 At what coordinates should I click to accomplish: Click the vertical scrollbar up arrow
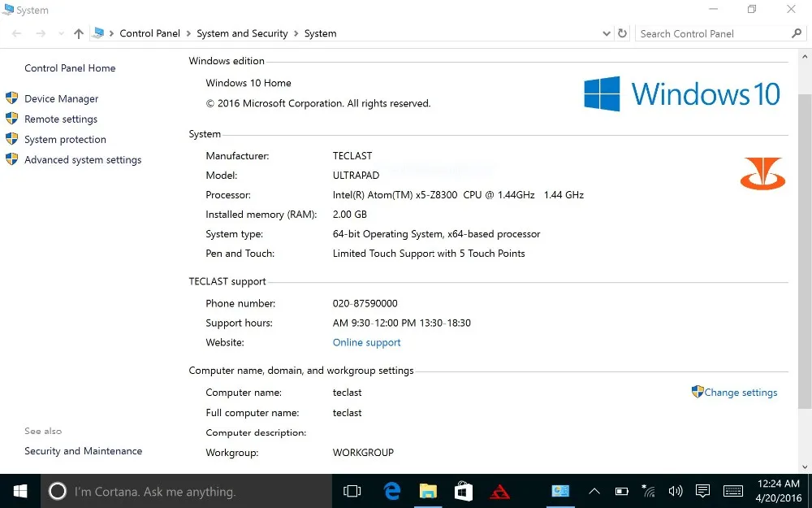pos(804,56)
